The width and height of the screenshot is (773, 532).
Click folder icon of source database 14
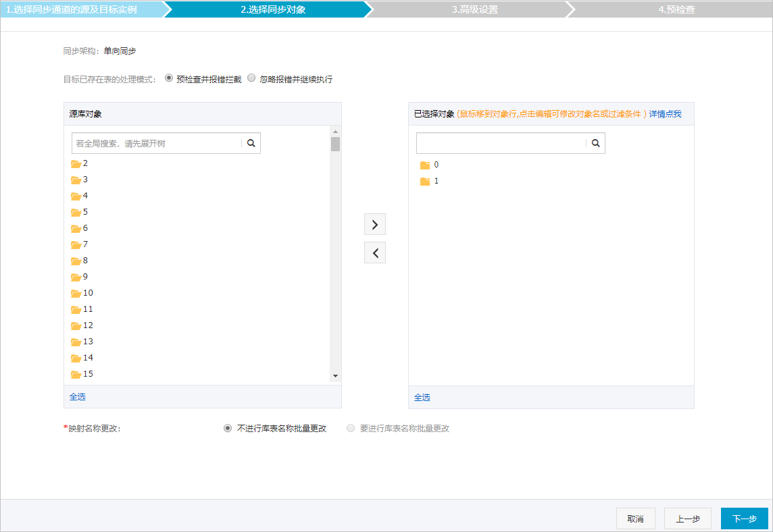[x=76, y=358]
